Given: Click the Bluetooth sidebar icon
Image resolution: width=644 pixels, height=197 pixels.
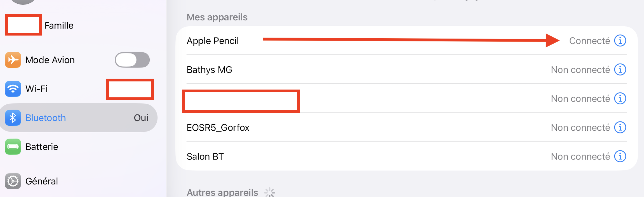Looking at the screenshot, I should pyautogui.click(x=13, y=118).
